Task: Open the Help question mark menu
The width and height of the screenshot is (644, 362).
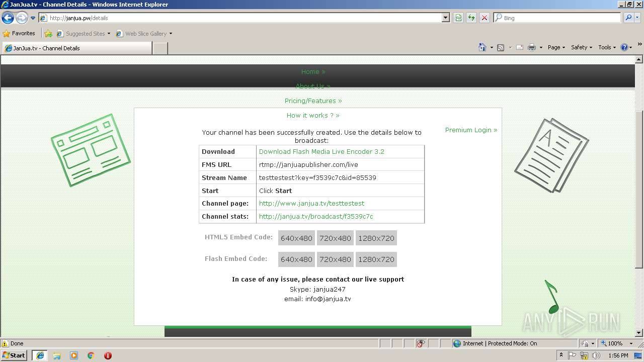Action: point(626,47)
